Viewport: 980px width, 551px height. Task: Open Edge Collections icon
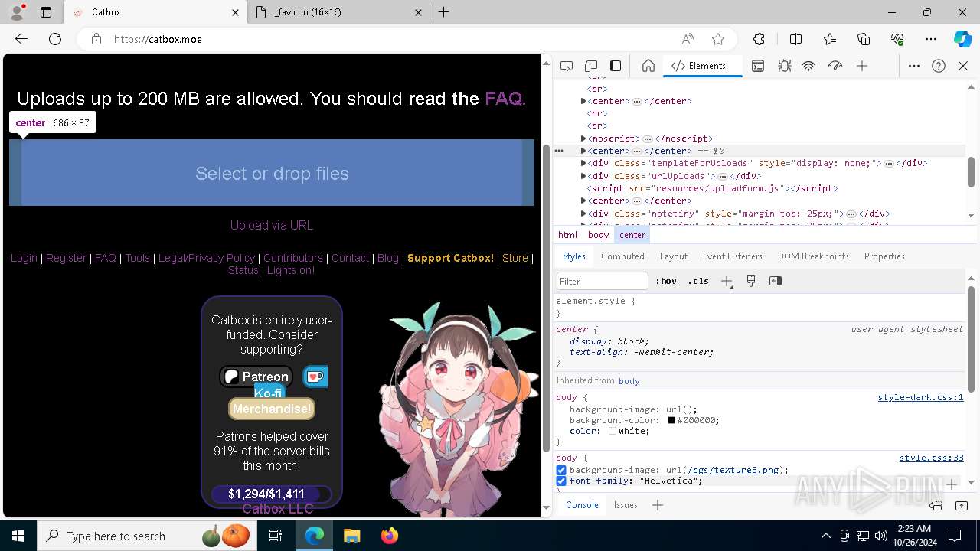(x=864, y=39)
